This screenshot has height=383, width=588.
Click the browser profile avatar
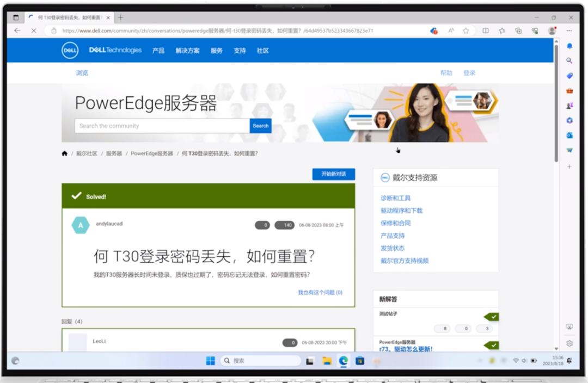pyautogui.click(x=551, y=31)
